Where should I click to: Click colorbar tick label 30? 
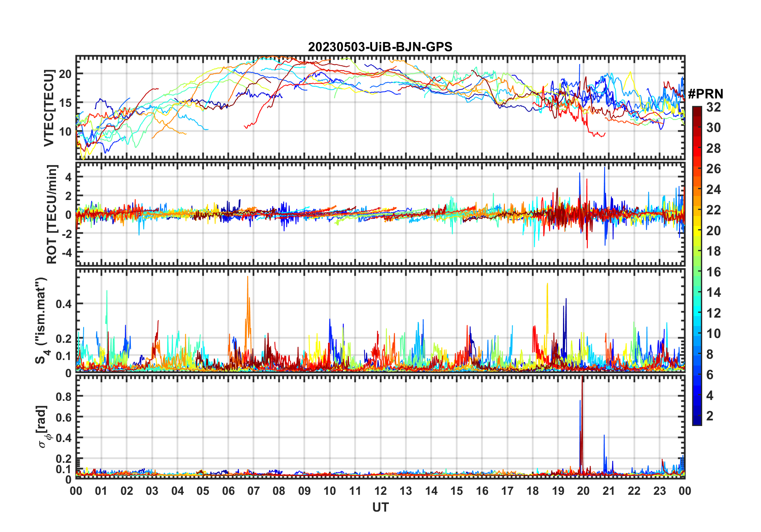point(713,128)
